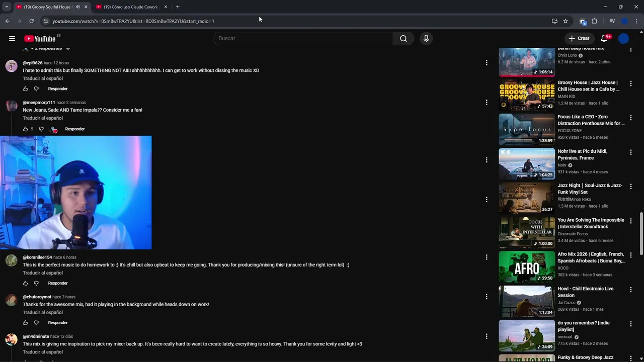Go back to the previous page
Screen dimensions: 644x362
[7, 21]
